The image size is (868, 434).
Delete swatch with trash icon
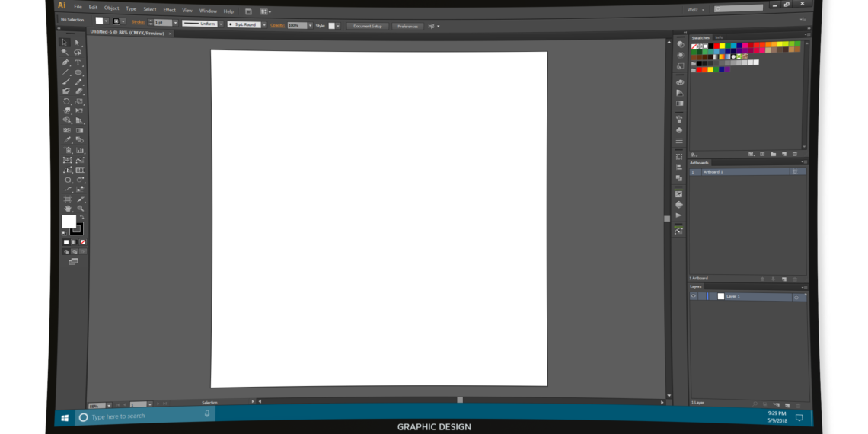click(x=795, y=154)
